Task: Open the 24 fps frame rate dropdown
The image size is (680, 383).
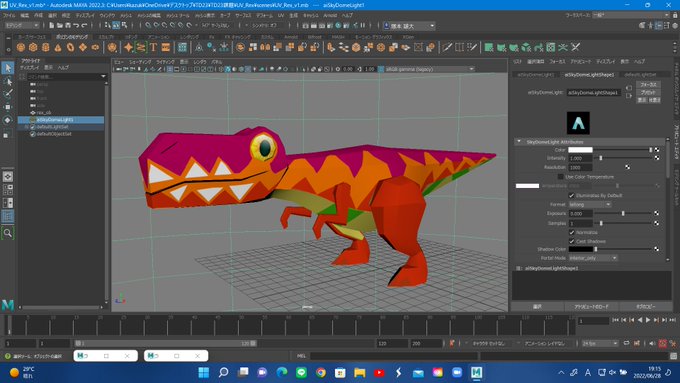Action: tap(600, 343)
